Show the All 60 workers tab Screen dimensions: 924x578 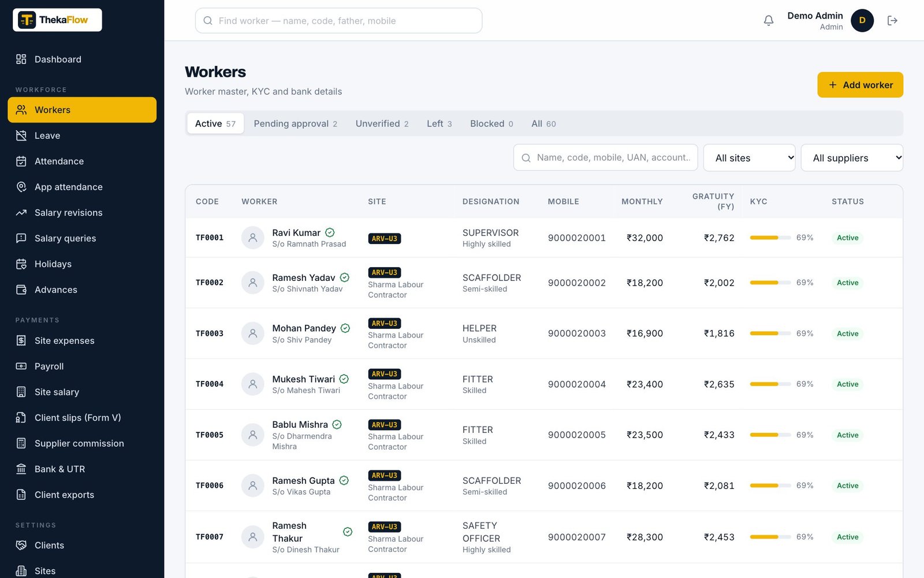coord(543,124)
